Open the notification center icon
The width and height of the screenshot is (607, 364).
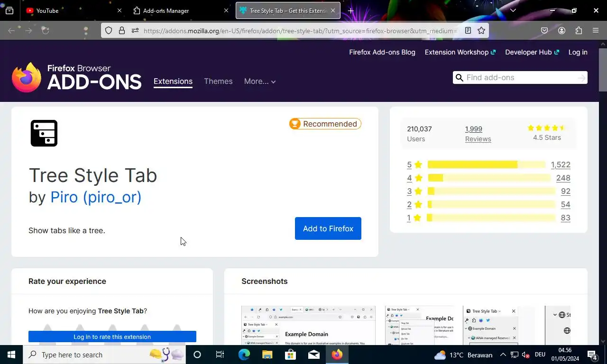coord(592,355)
